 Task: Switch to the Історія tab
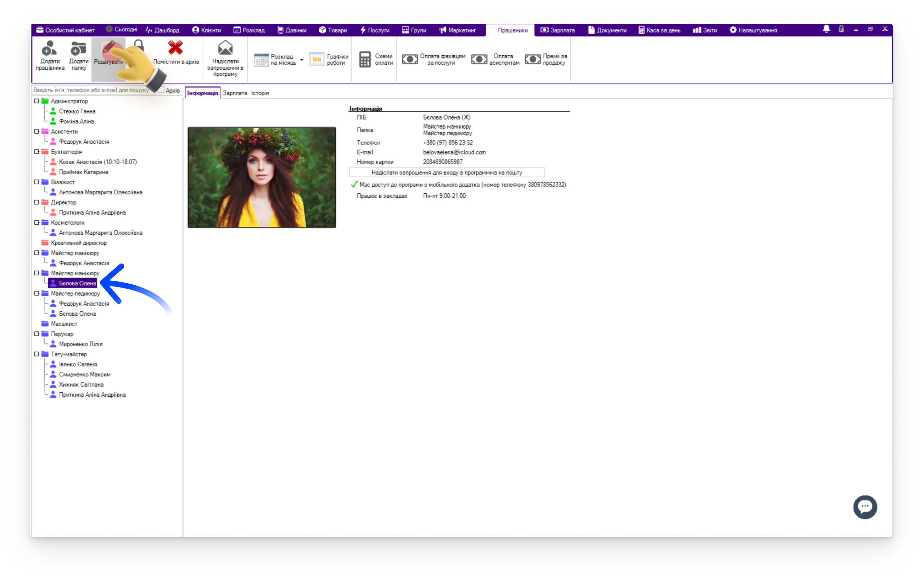(x=260, y=93)
